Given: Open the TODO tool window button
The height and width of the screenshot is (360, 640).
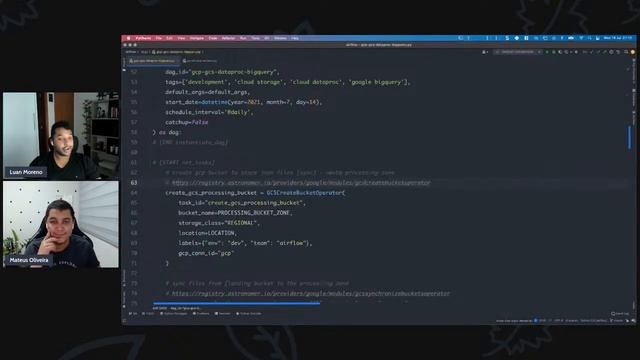Looking at the screenshot, I should (x=148, y=313).
